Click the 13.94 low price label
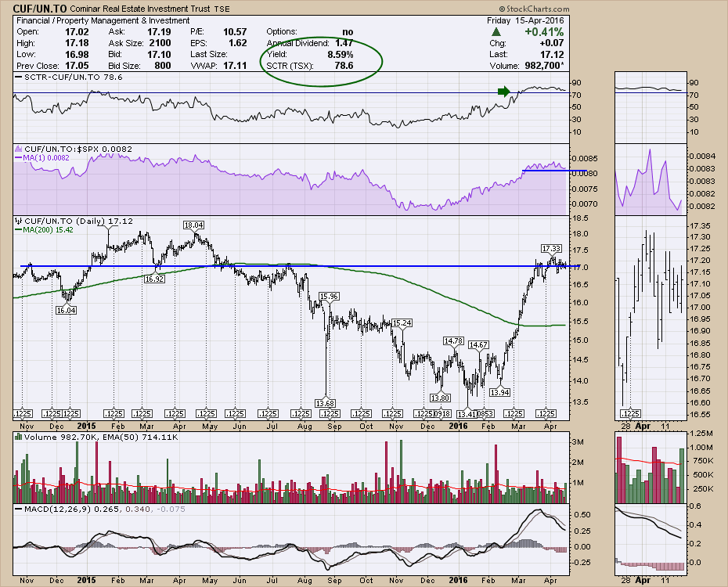The height and width of the screenshot is (587, 728). [x=500, y=393]
